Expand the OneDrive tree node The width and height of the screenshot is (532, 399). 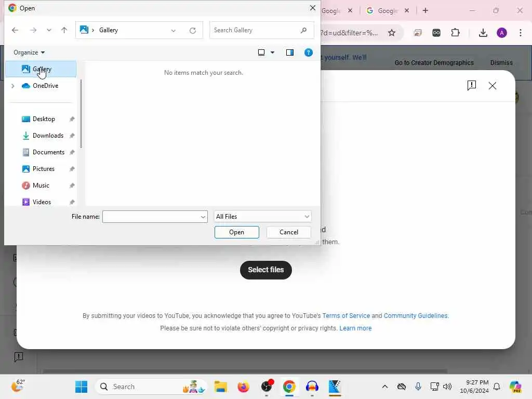click(13, 86)
